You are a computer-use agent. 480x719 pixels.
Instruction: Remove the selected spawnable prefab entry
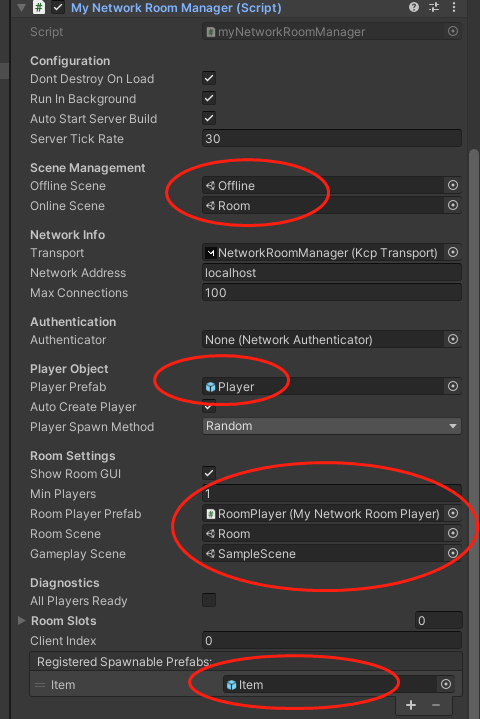click(436, 705)
